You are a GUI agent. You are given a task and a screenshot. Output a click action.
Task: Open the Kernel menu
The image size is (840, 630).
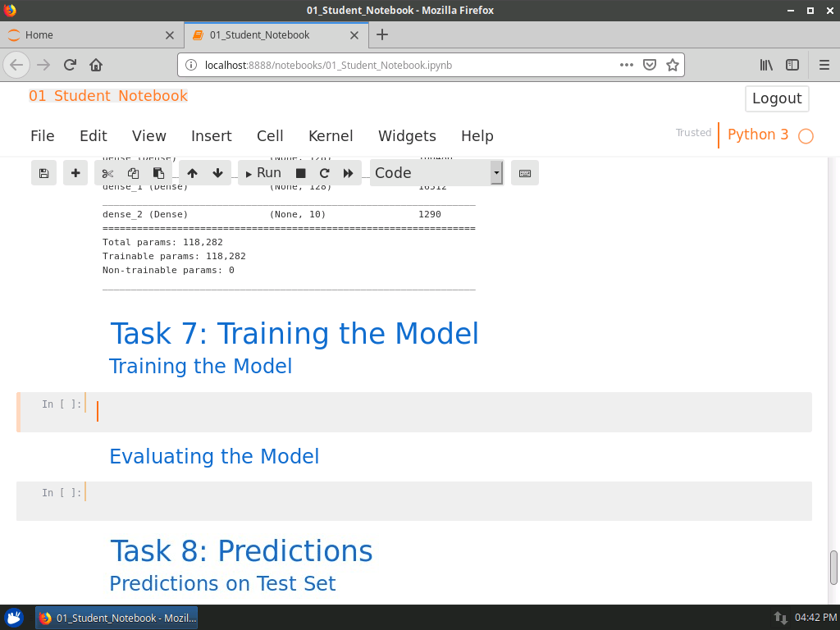[x=331, y=136]
